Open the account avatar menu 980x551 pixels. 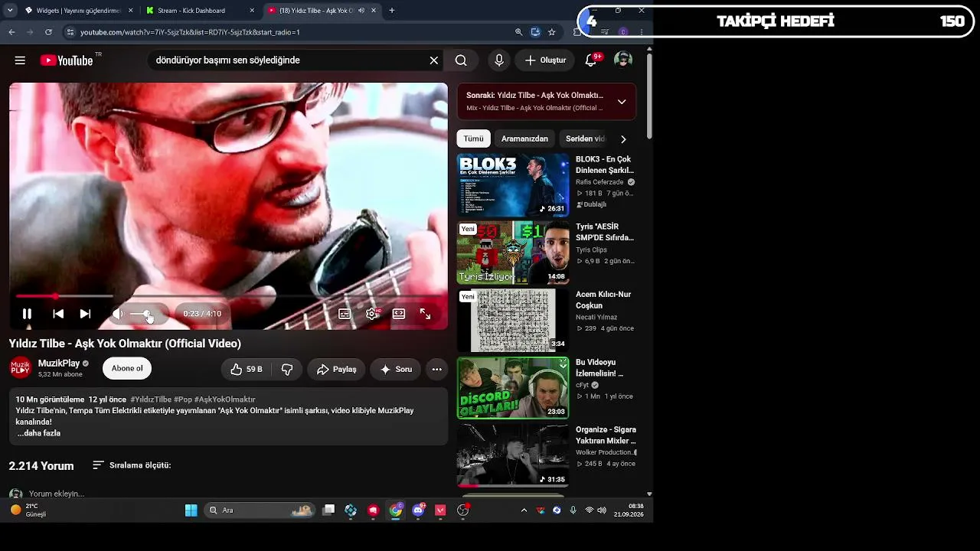point(623,60)
